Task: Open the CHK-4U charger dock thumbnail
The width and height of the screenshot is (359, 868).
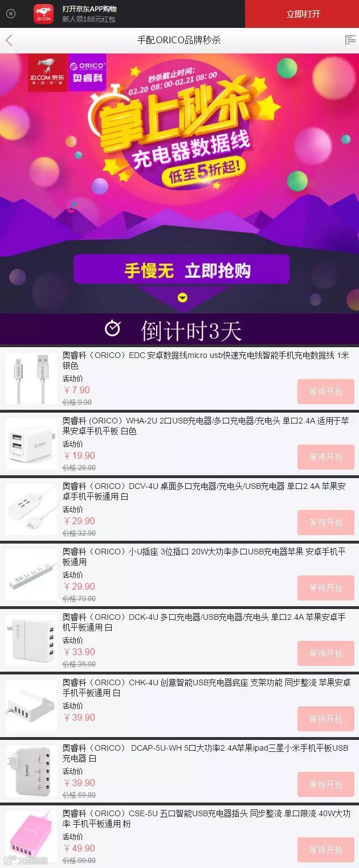Action: tap(31, 706)
